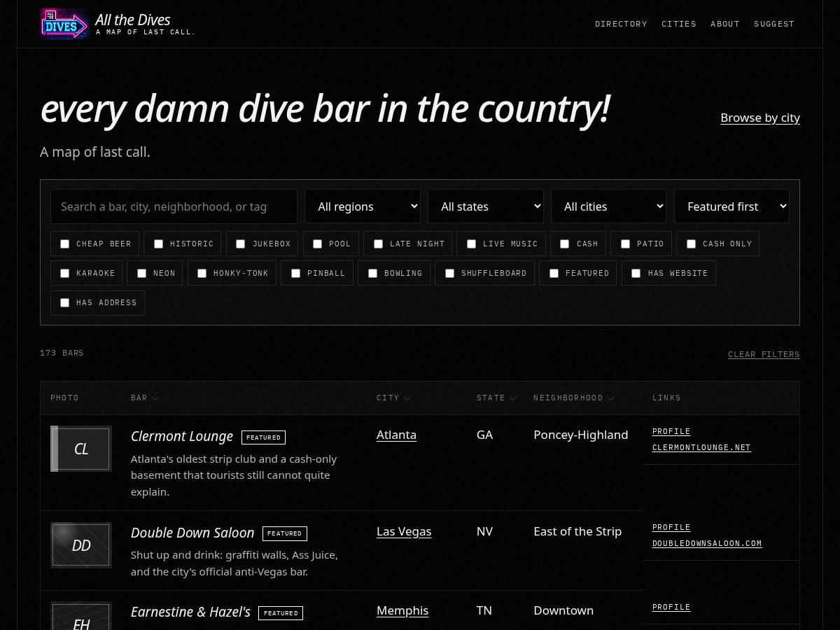Screen dimensions: 840x630
Task: Follow the Memphis city link
Action: point(402,610)
